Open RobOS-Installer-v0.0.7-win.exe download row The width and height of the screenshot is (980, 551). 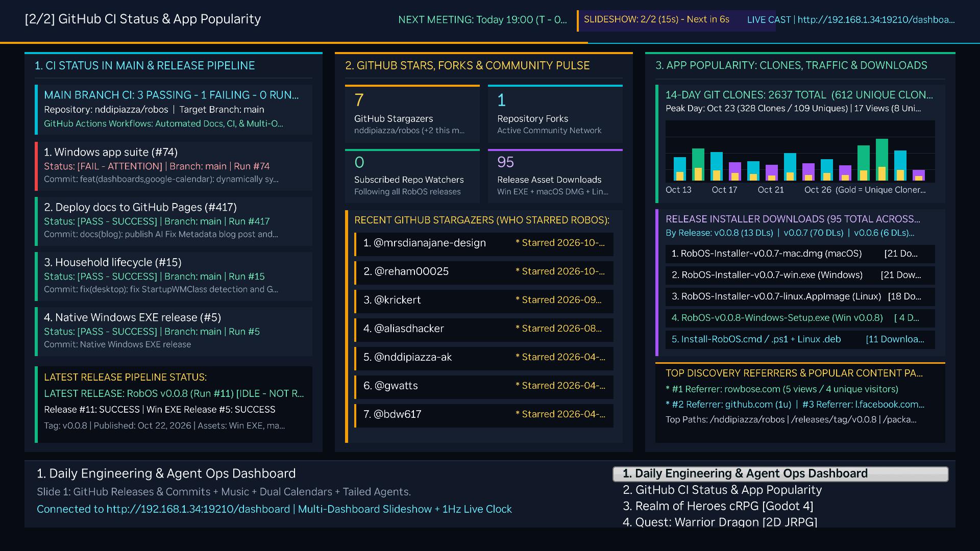[x=800, y=275]
